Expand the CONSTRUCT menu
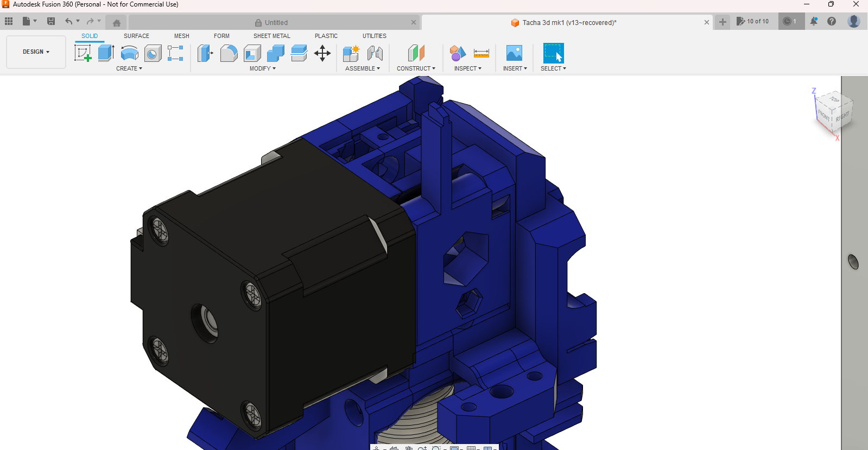This screenshot has width=868, height=450. point(416,68)
